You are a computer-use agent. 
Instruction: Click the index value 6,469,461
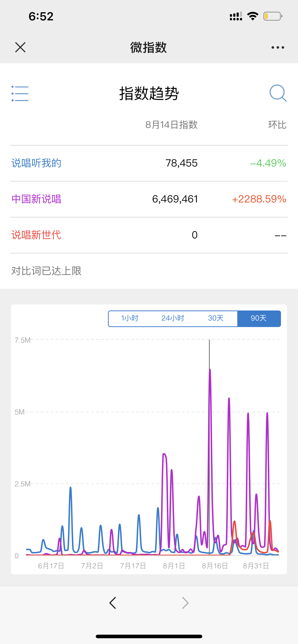(x=175, y=199)
